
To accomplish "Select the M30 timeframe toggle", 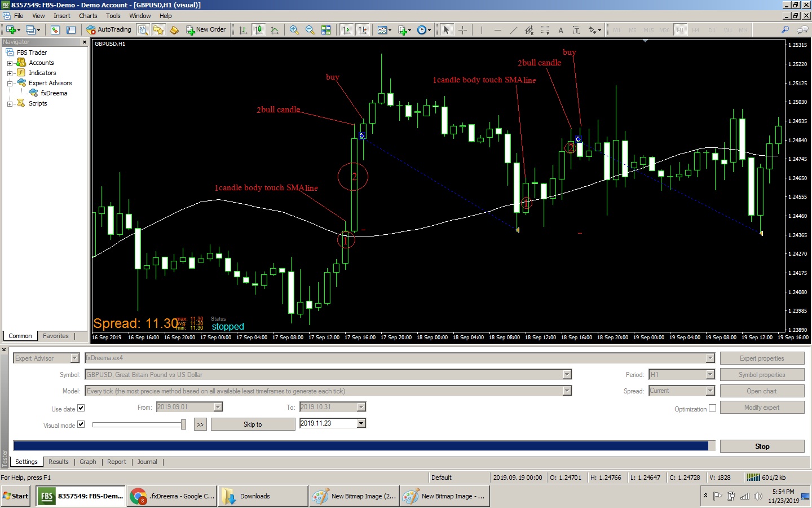I will (664, 30).
